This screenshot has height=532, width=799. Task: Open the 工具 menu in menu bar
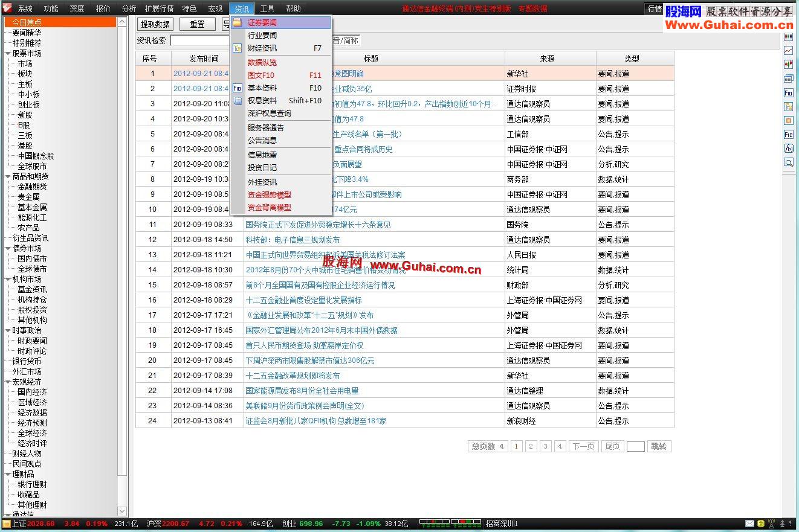267,8
